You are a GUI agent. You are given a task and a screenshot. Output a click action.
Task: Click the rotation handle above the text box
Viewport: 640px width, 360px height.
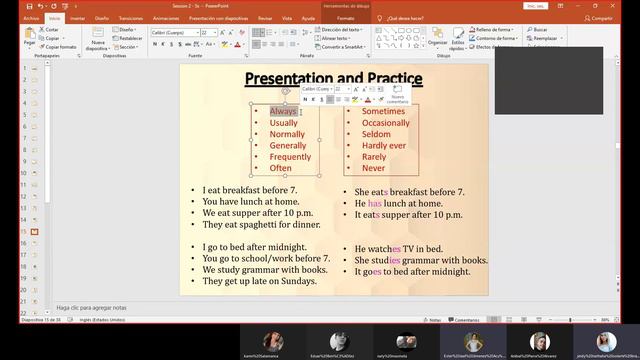[x=286, y=91]
